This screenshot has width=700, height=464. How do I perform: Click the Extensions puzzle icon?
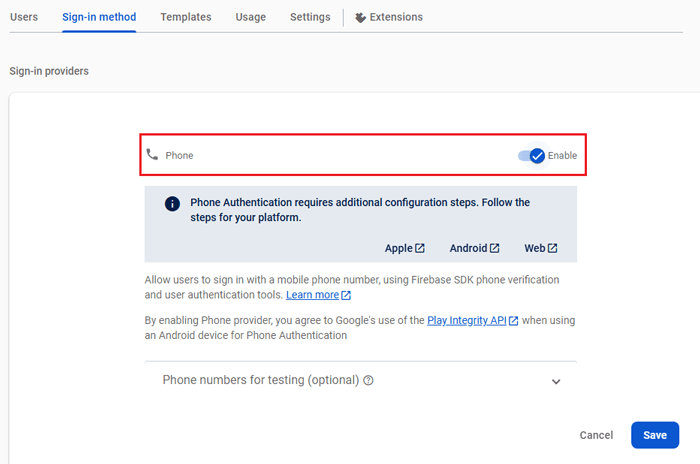click(x=360, y=17)
